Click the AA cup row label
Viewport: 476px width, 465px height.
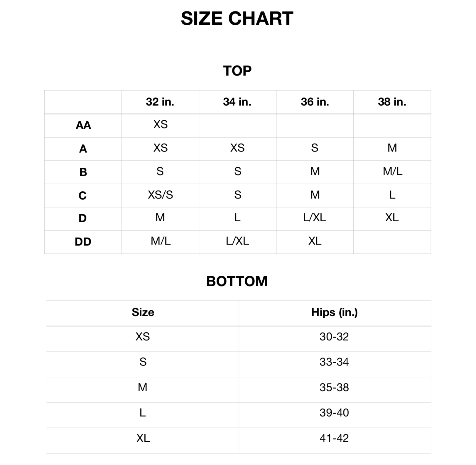coord(83,125)
